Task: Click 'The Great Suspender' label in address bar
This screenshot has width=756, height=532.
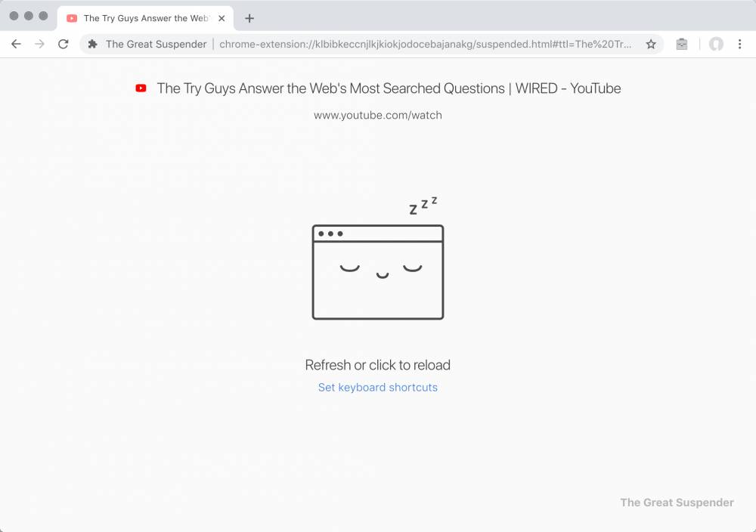Action: click(156, 45)
